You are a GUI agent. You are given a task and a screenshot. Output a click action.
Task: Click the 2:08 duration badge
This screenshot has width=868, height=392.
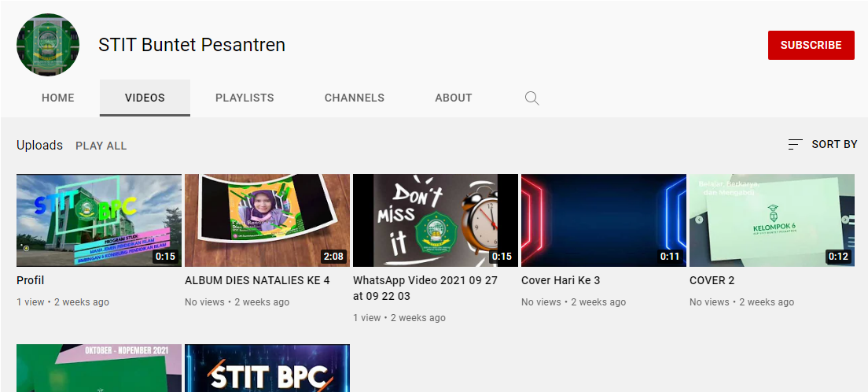333,257
